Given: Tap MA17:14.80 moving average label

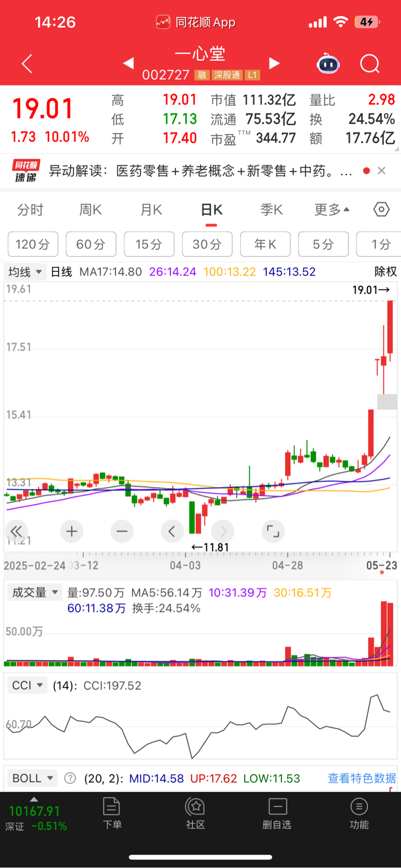Looking at the screenshot, I should 110,272.
